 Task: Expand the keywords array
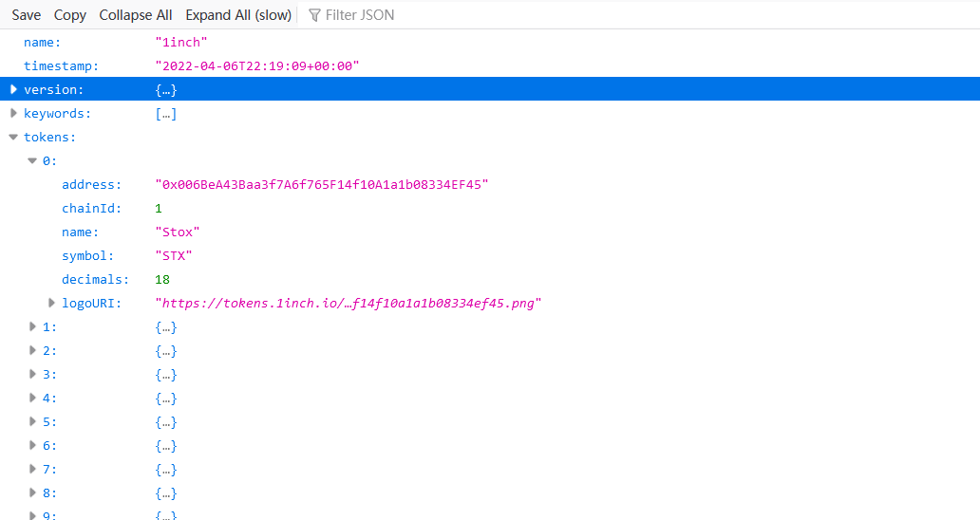13,113
